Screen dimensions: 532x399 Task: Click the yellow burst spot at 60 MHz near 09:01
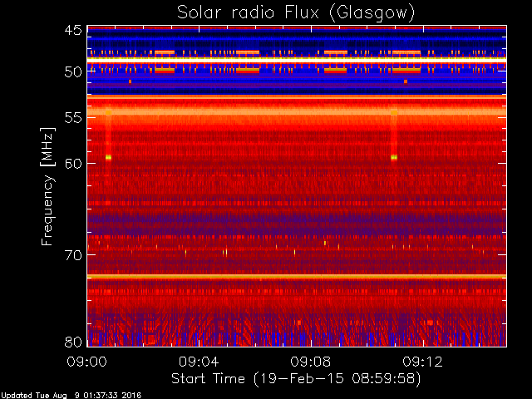click(108, 157)
